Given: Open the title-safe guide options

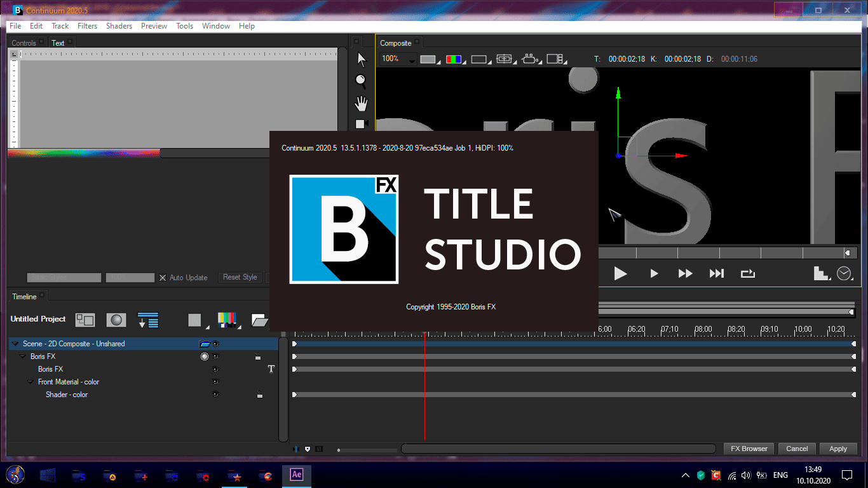Looking at the screenshot, I should (505, 59).
